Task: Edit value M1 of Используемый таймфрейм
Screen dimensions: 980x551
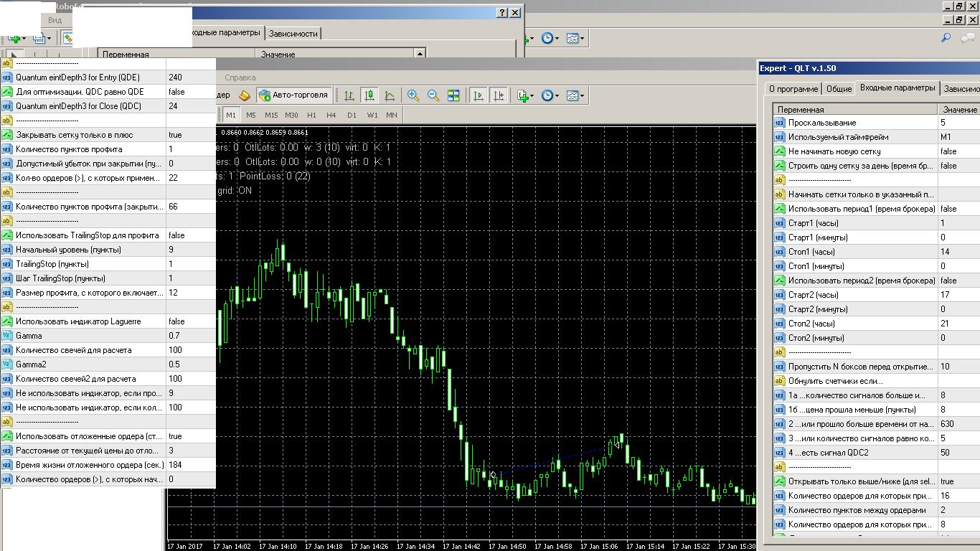Action: pyautogui.click(x=958, y=137)
